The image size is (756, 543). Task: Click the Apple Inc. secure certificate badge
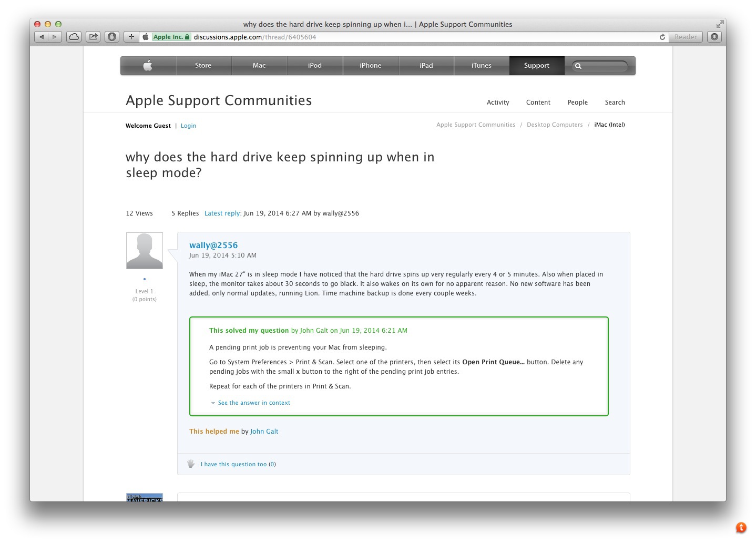coord(171,37)
